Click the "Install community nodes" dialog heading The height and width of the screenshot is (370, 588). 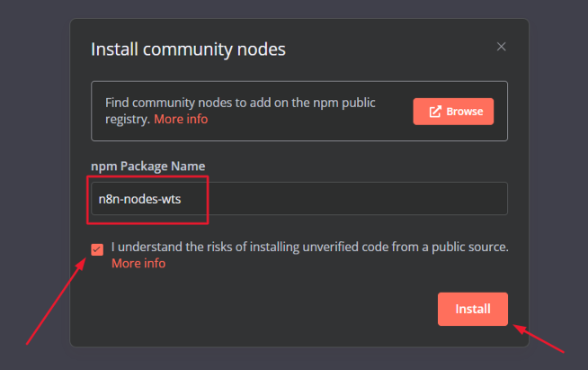click(x=188, y=49)
